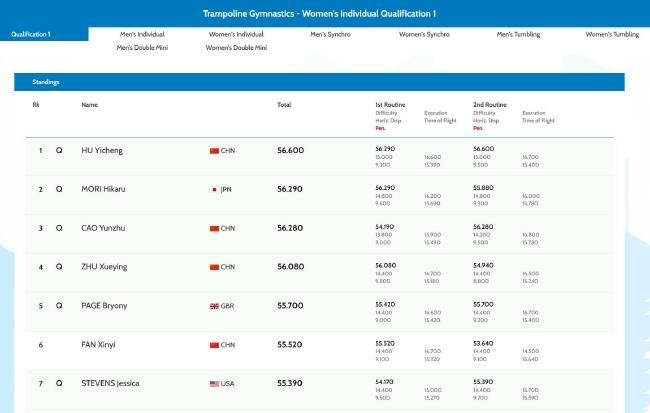This screenshot has width=650, height=413.
Task: Click China flag icon beside FAN Xinyi
Action: [x=214, y=345]
